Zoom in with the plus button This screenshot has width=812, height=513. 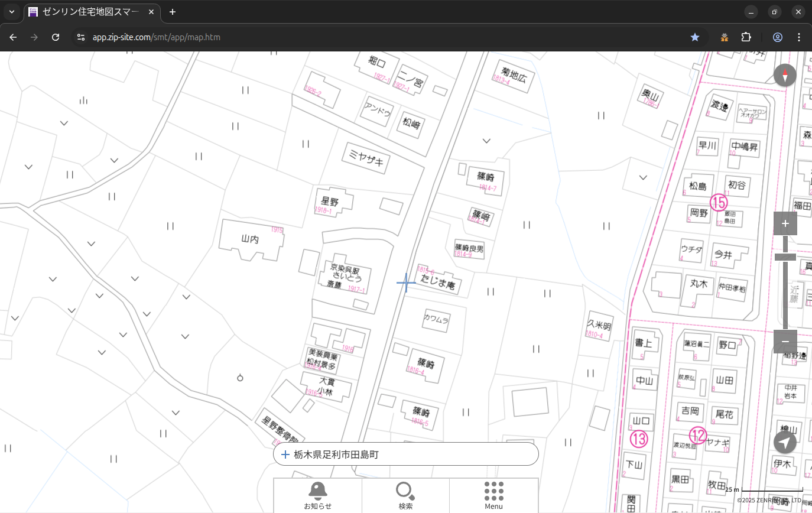(x=785, y=223)
